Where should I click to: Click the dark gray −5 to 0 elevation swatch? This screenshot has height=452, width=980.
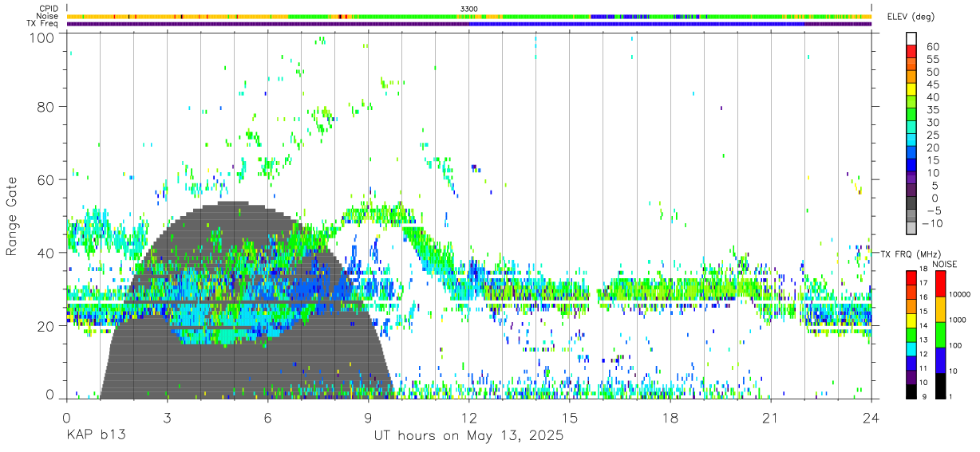tap(911, 204)
